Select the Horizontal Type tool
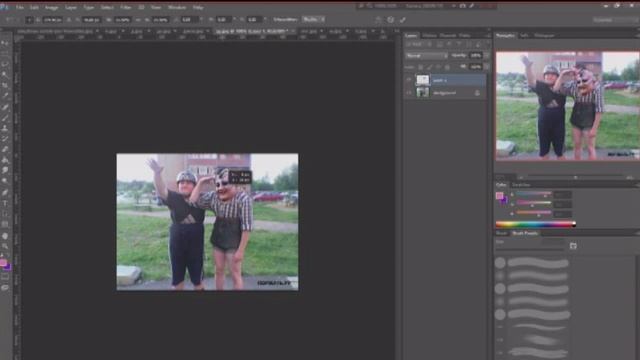The width and height of the screenshot is (640, 360). point(5,203)
